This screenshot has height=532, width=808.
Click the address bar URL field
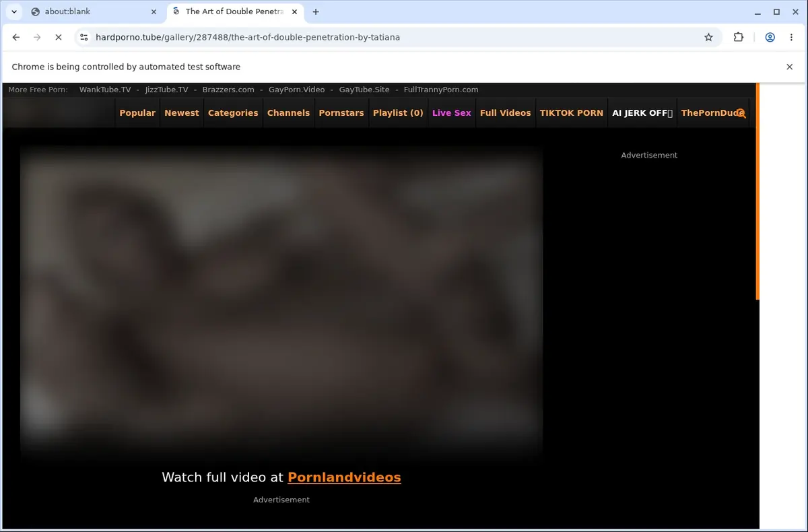tap(397, 38)
